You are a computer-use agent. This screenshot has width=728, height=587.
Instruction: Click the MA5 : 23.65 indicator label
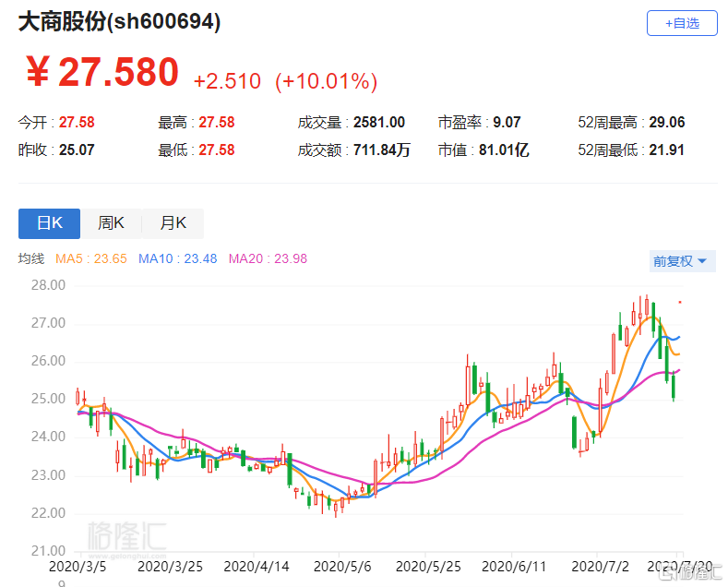[91, 258]
